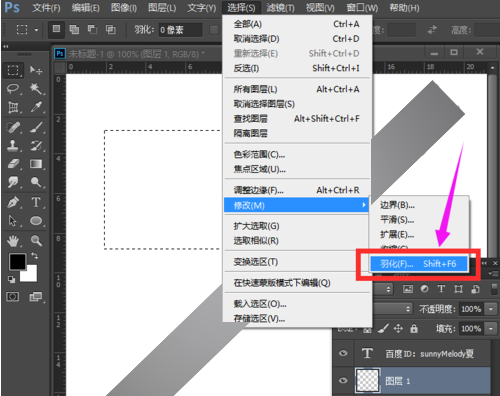500x396 pixels.
Task: Open the 滤镜(T) menu
Action: pos(280,8)
